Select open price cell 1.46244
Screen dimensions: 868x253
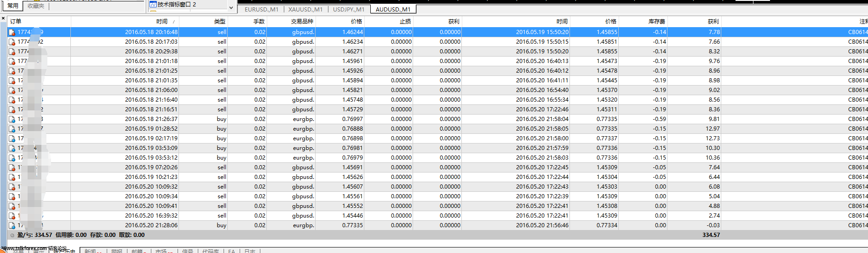pos(352,32)
